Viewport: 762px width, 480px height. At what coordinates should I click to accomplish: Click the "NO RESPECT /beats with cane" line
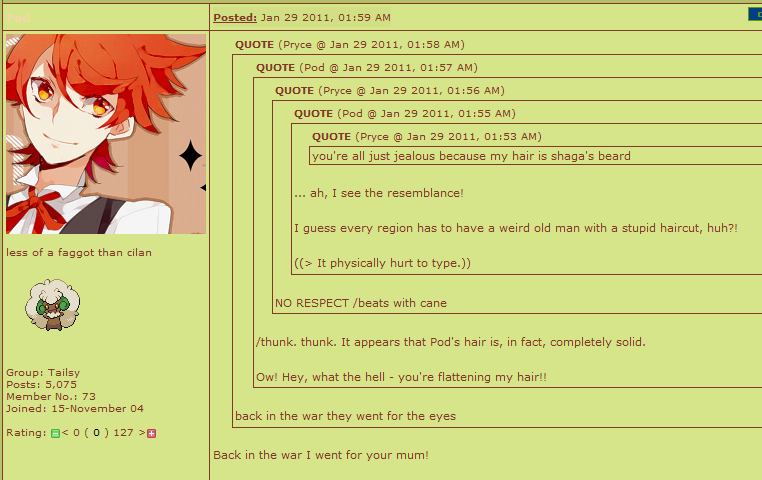click(361, 303)
